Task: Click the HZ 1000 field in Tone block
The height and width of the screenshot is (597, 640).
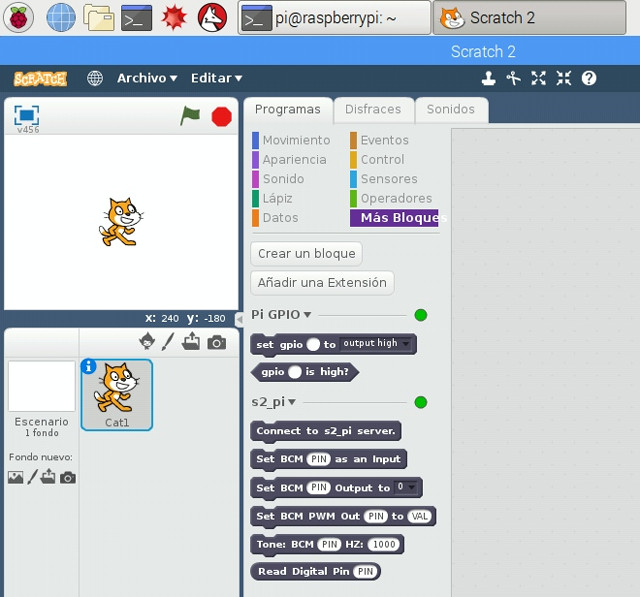Action: (384, 544)
